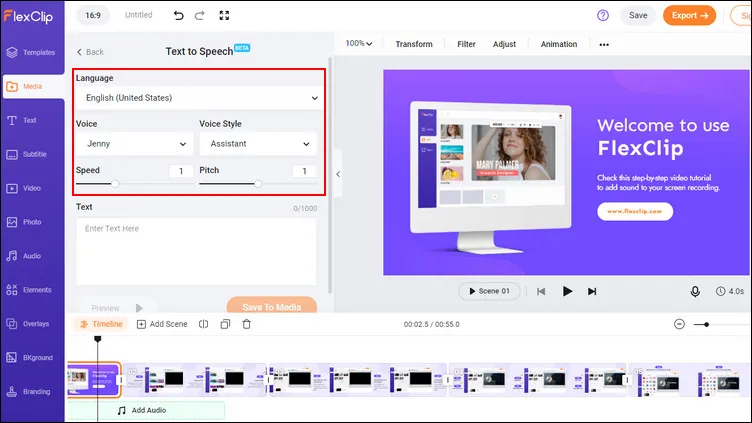Click Add Scene button
The image size is (752, 423).
coord(162,324)
